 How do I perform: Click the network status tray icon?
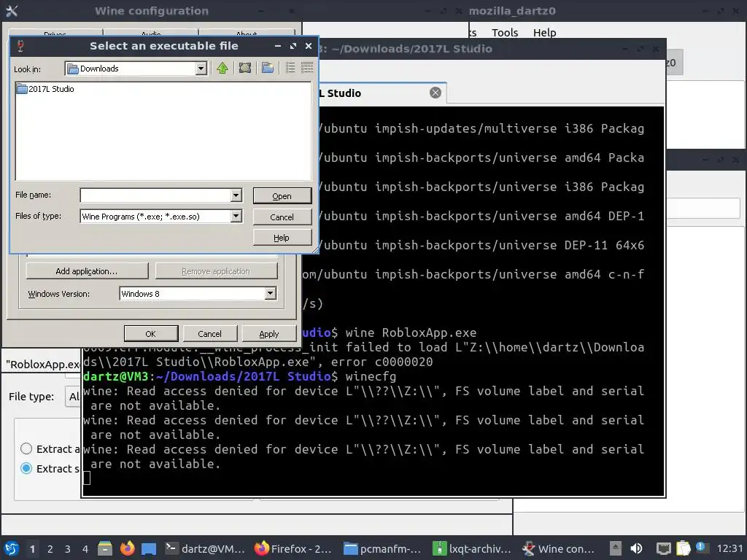click(x=664, y=548)
